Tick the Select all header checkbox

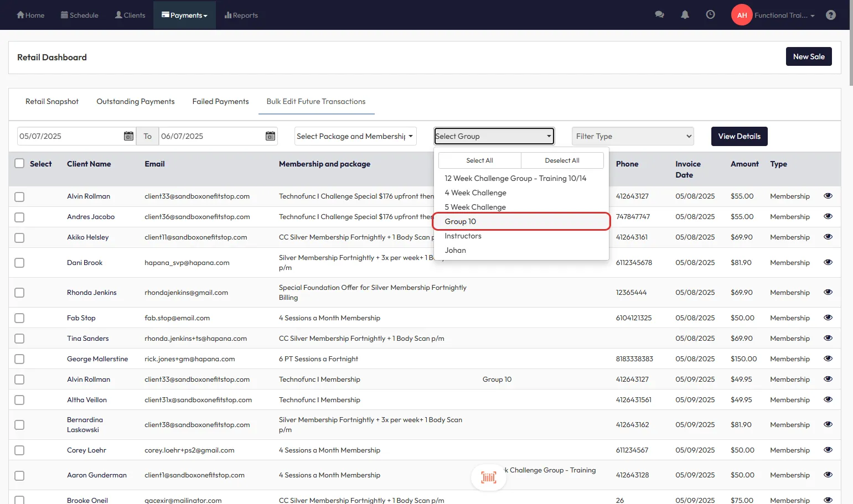click(x=19, y=164)
